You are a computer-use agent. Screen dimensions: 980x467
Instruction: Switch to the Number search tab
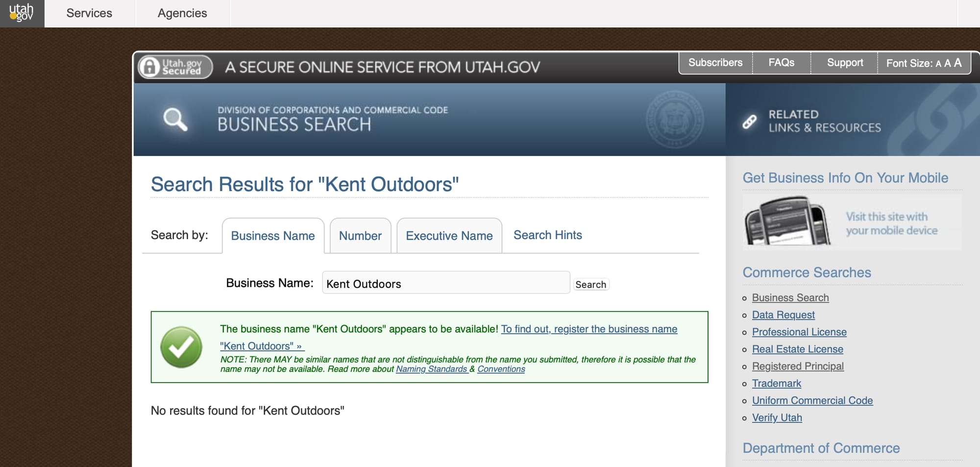360,236
